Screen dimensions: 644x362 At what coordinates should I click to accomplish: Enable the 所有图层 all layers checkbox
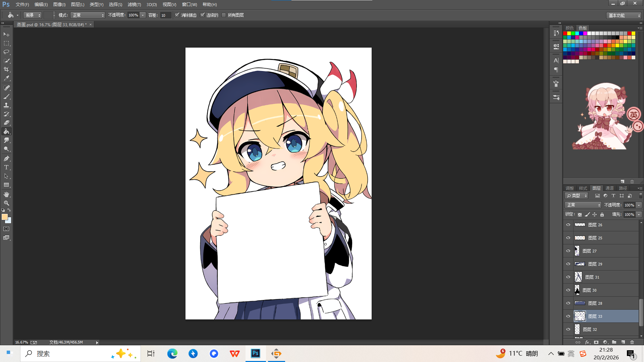224,15
